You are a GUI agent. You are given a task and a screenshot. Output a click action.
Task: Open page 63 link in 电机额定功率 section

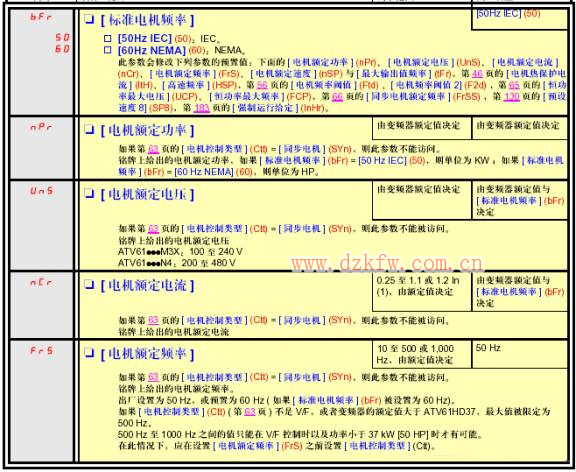tap(153, 149)
